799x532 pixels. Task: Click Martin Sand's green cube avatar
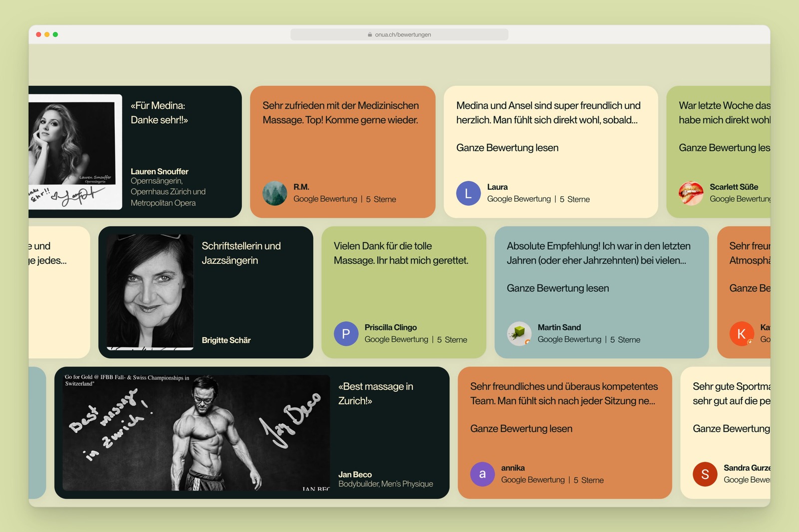[519, 334]
